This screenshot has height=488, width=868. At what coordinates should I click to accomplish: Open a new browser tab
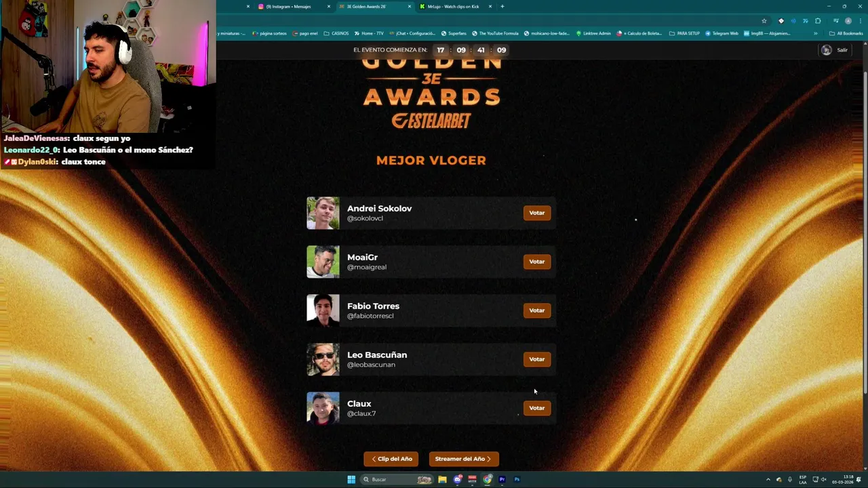click(502, 7)
